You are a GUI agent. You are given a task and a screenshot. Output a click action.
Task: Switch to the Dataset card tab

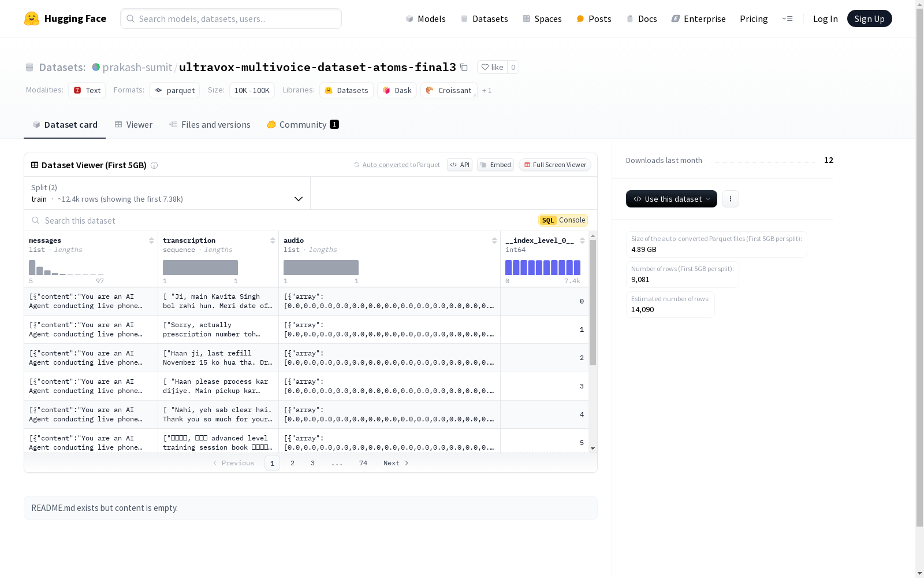65,125
